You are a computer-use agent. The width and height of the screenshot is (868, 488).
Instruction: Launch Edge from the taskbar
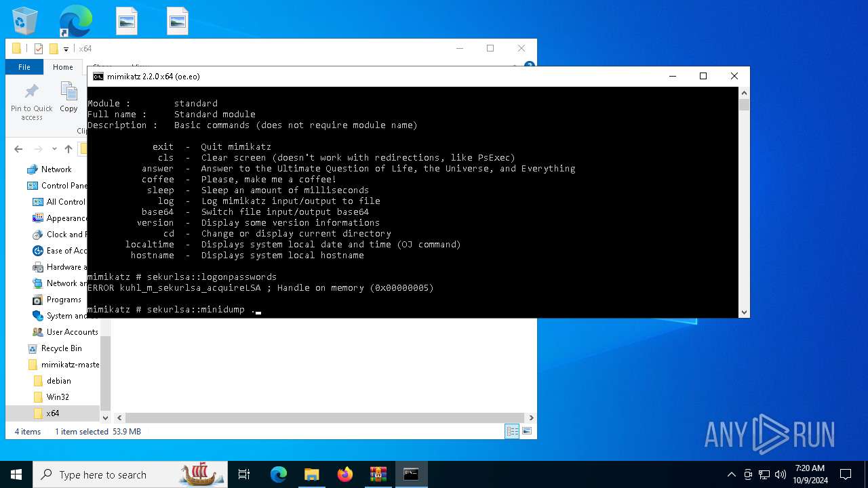279,474
